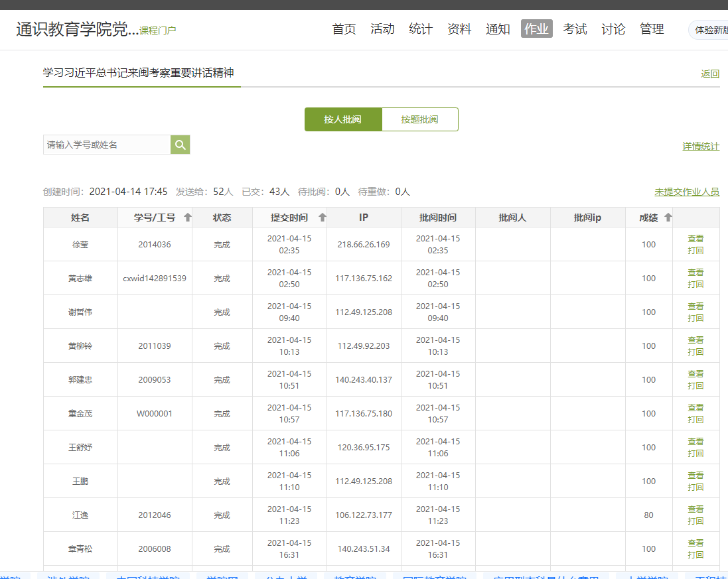728x579 pixels.
Task: Click 打回 for 黄志雄's submission
Action: point(695,285)
